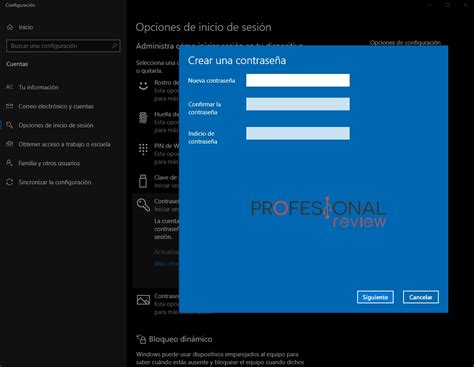474x367 pixels.
Task: Select the Rostro de Windows Hello smiley icon
Action: 143,86
